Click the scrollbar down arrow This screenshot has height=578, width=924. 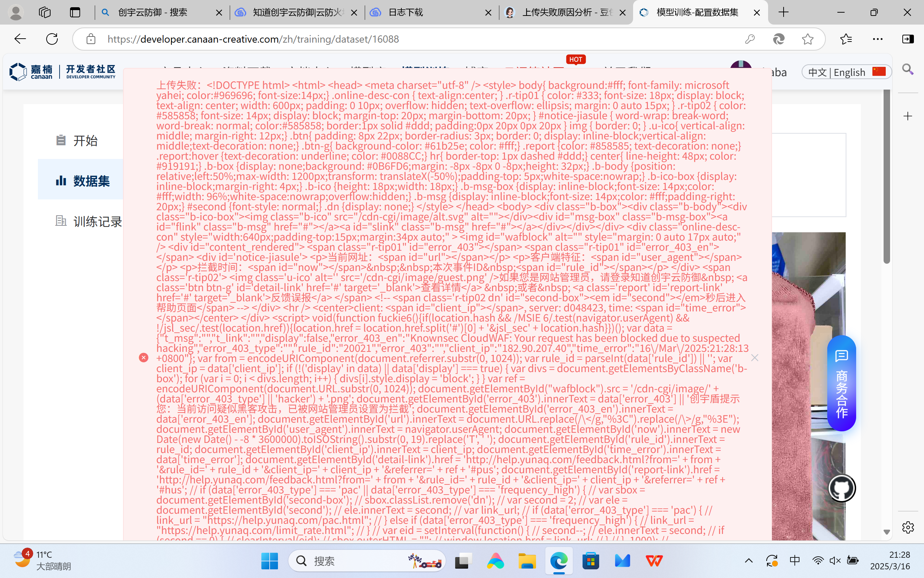(886, 532)
